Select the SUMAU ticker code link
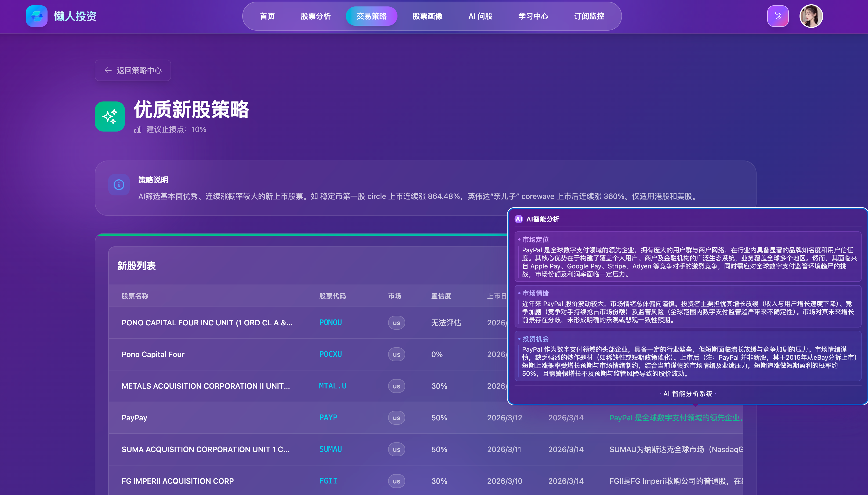Viewport: 868px width, 495px height. click(330, 449)
